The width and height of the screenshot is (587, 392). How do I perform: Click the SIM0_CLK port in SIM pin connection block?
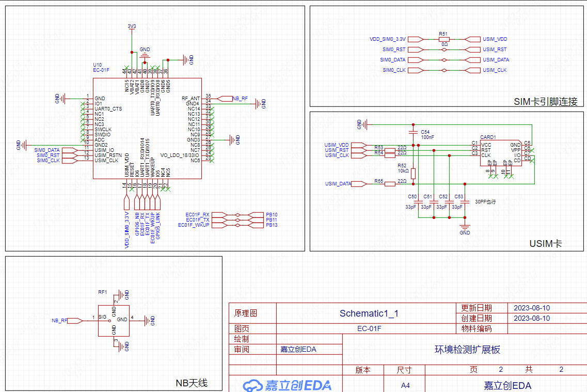click(x=416, y=70)
